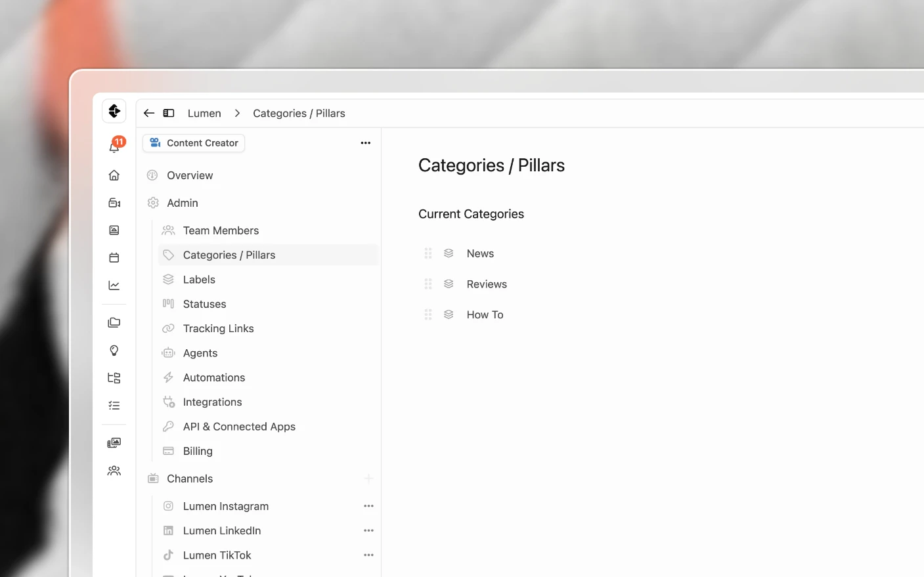Toggle the sidebar panel icon
Image resolution: width=924 pixels, height=577 pixels.
click(x=169, y=113)
